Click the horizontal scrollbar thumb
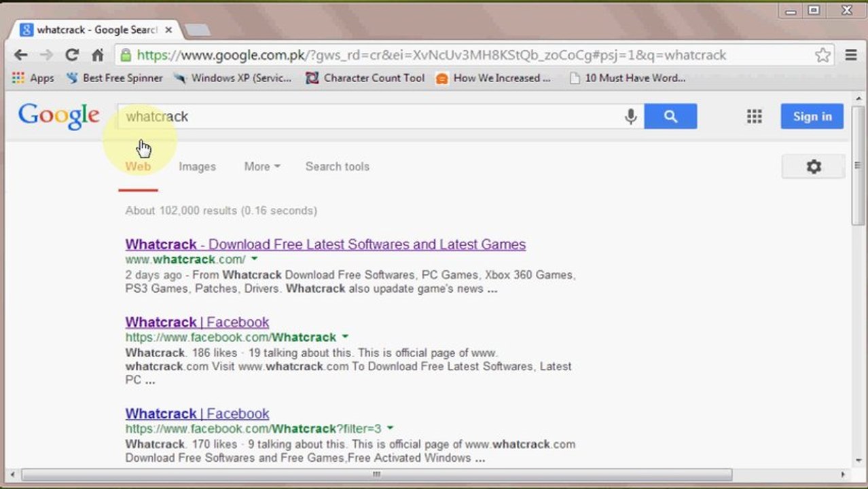Screen dimensions: 868x489 pyautogui.click(x=377, y=475)
